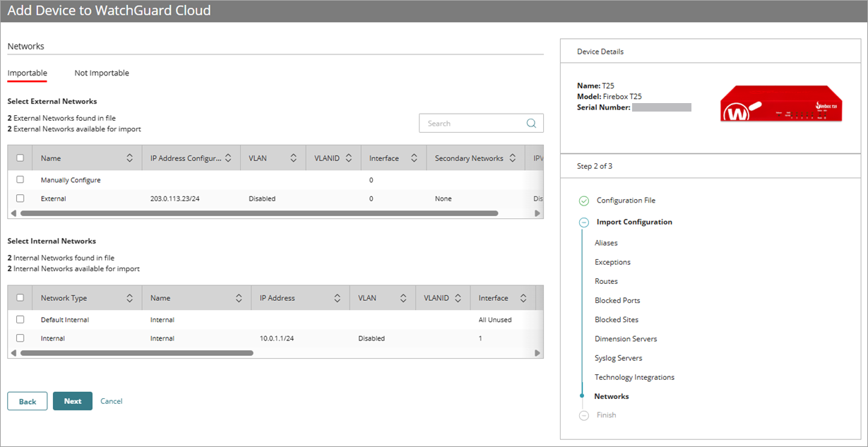Image resolution: width=868 pixels, height=447 pixels.
Task: Sort Internal Networks by Name arrows
Action: [x=239, y=298]
